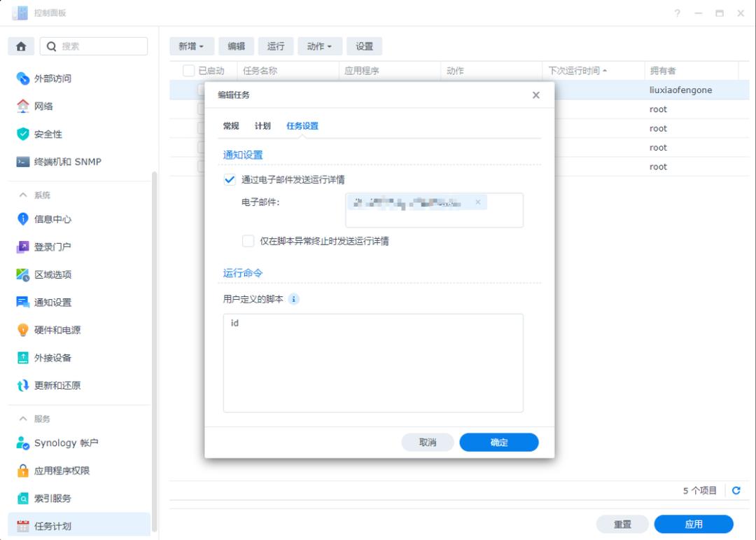Open 网络 settings in sidebar
Viewport: 756px width, 540px height.
click(80, 106)
